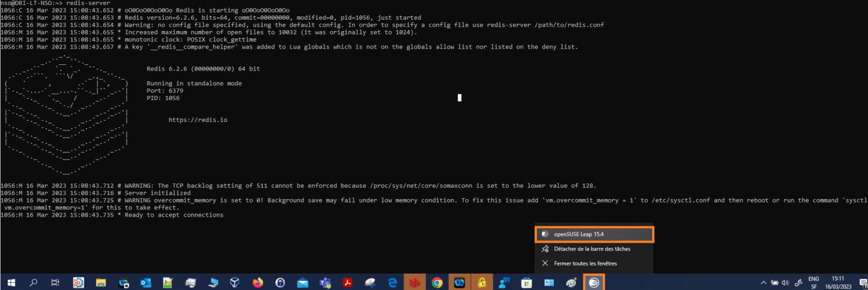Viewport: 868px width, 290px height.
Task: Launch VirtualBox from the taskbar
Action: click(235, 283)
